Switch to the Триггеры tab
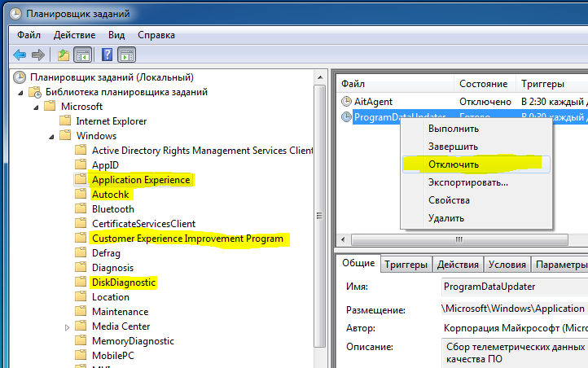 (x=406, y=265)
